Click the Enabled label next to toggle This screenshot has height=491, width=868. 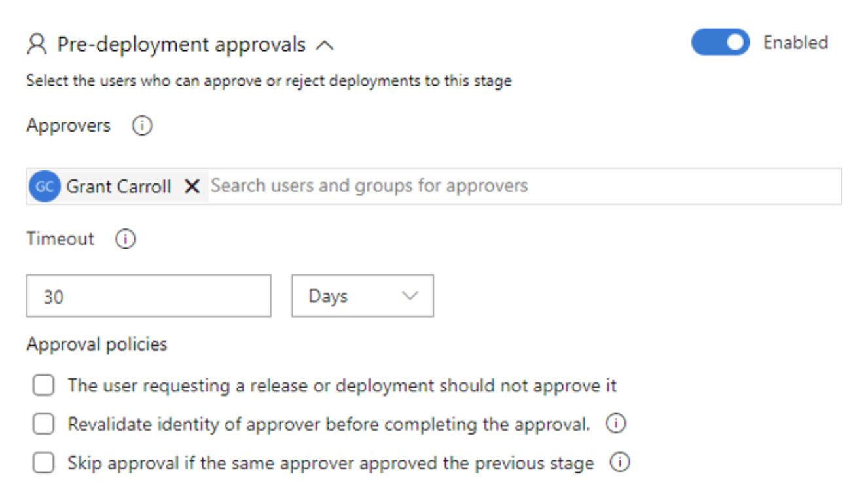coord(795,43)
